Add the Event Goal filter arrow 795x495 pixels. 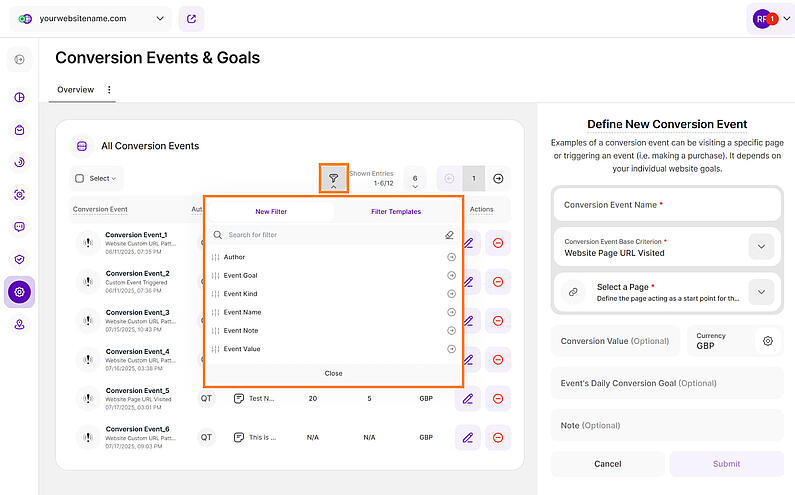[x=451, y=275]
